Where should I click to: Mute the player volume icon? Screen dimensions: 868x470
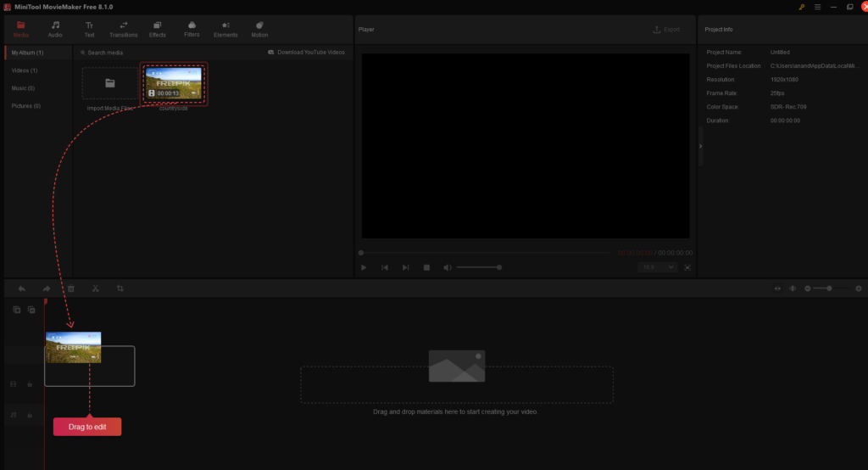[x=448, y=267]
